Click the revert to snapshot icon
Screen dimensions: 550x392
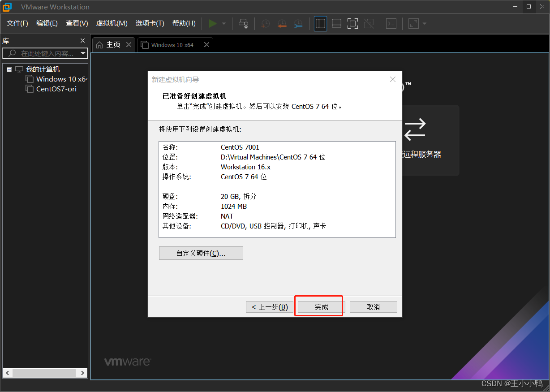point(282,24)
